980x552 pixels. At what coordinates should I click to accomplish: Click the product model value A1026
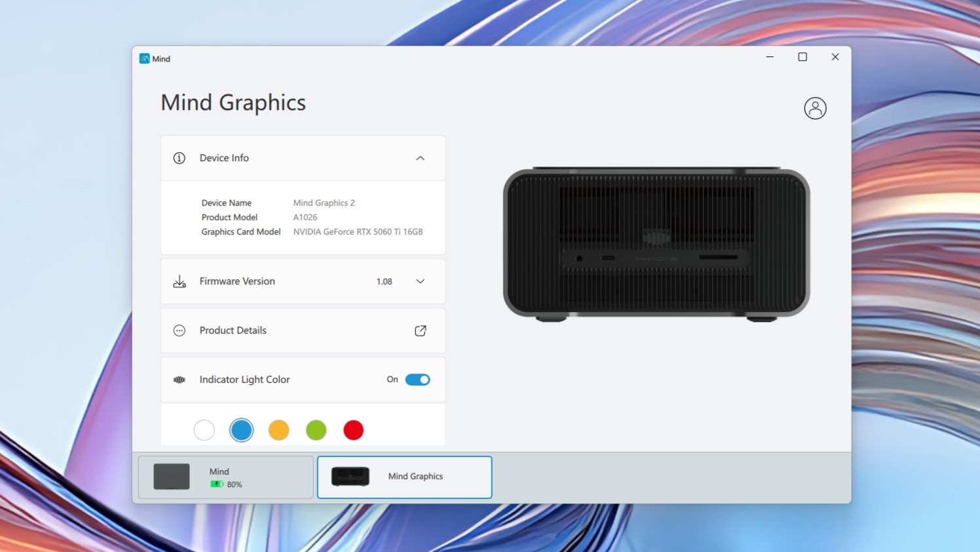(305, 218)
